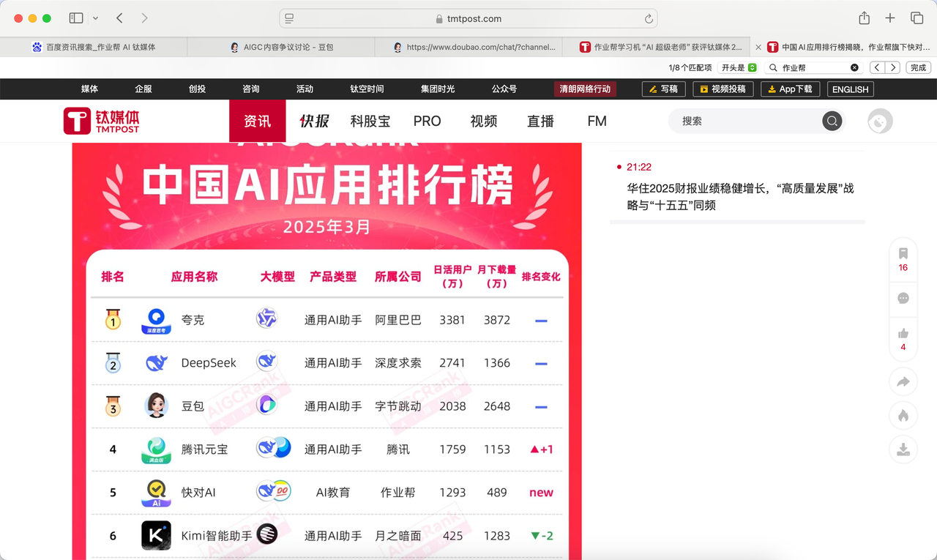Select the 快报 navigation tab
The image size is (937, 560).
click(x=314, y=121)
